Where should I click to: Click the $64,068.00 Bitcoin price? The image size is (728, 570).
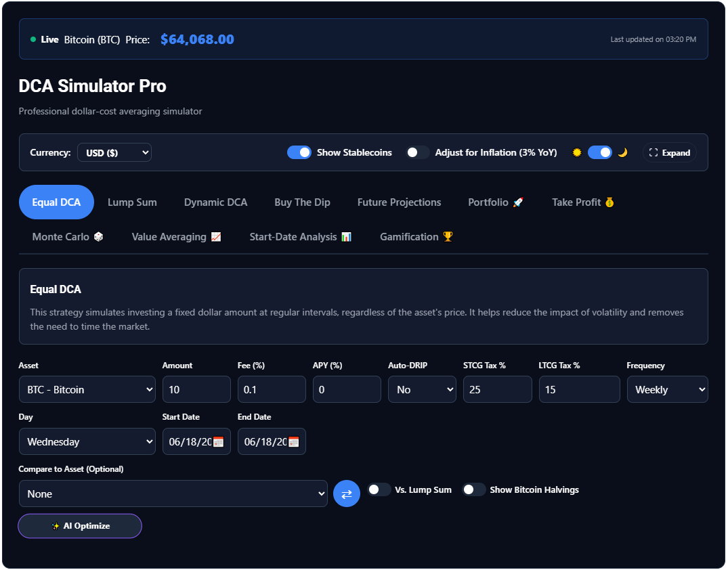(x=197, y=39)
